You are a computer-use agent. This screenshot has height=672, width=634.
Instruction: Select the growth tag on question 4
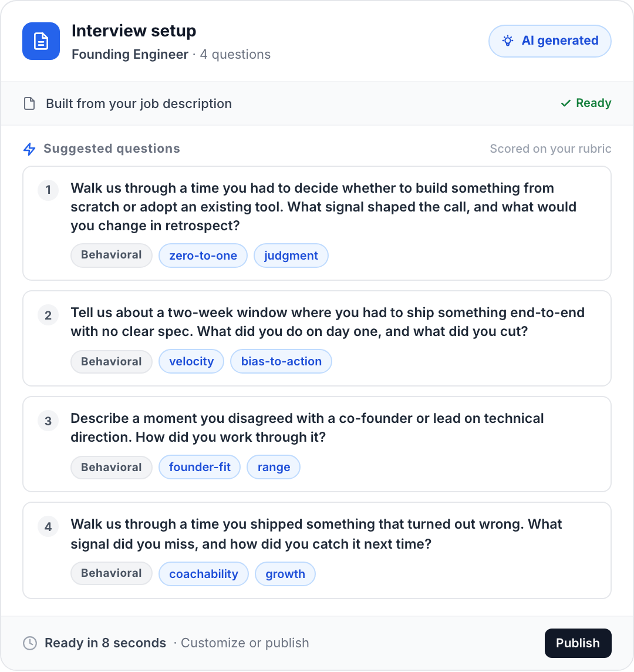point(285,573)
